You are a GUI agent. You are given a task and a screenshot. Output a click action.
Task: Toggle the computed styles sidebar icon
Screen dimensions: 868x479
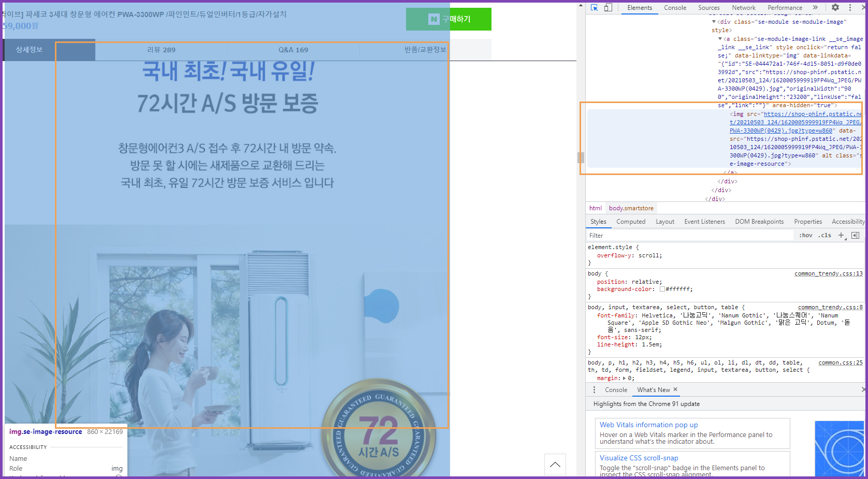(x=855, y=235)
